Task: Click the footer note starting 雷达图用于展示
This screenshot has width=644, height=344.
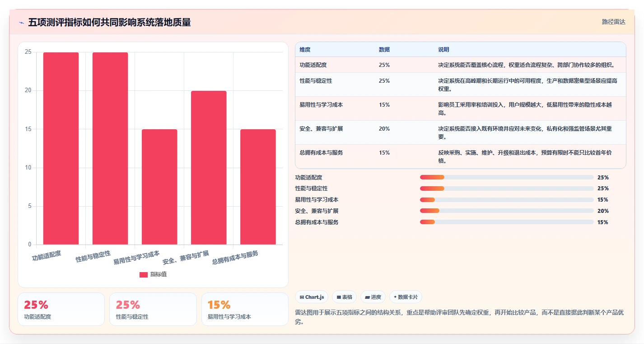Action: (x=459, y=317)
